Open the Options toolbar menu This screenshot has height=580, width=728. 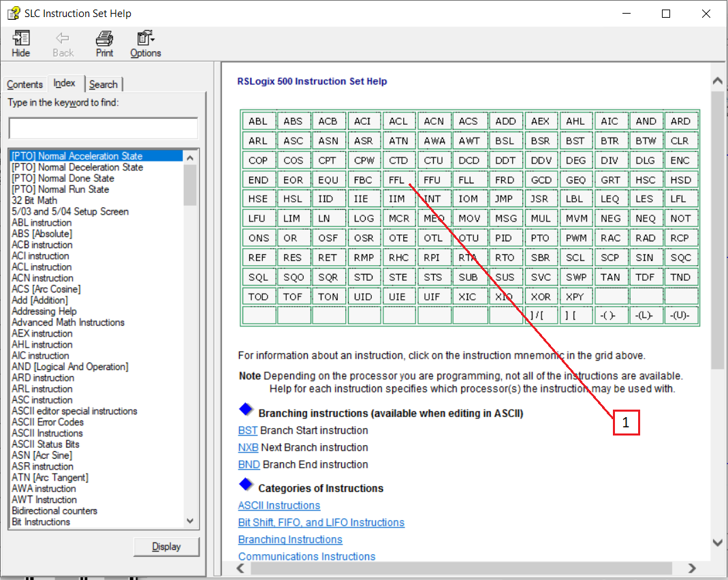145,44
